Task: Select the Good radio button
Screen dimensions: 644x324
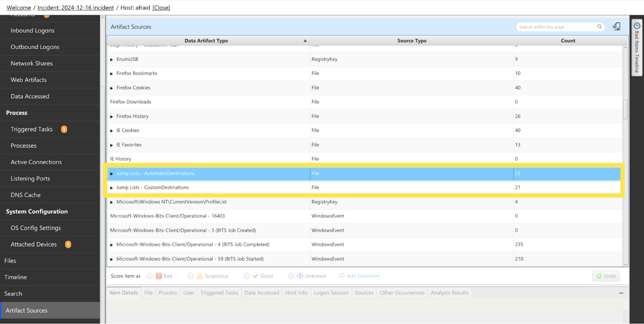Action: 246,276
